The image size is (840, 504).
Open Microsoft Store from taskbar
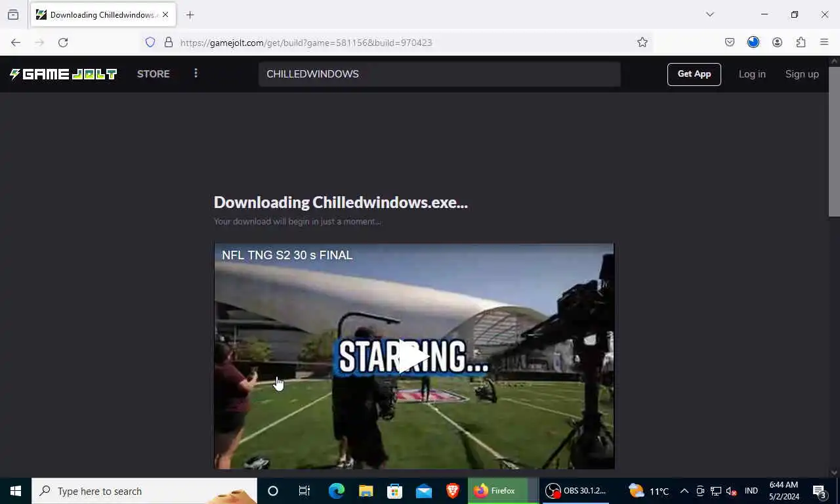click(394, 491)
